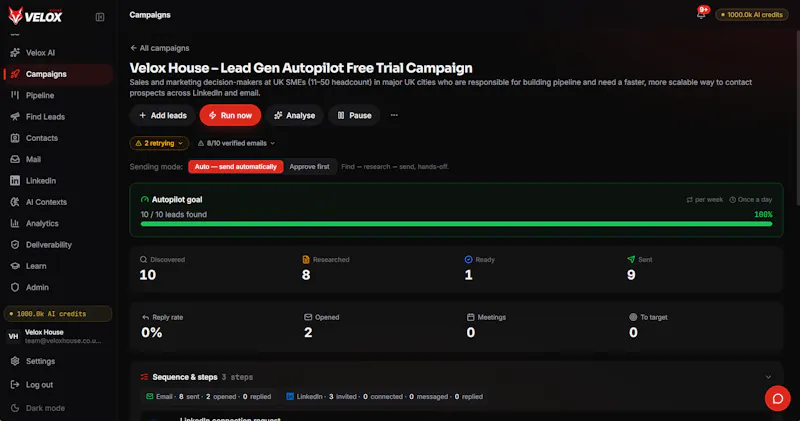Click the Reply rate arrow icon

[145, 317]
